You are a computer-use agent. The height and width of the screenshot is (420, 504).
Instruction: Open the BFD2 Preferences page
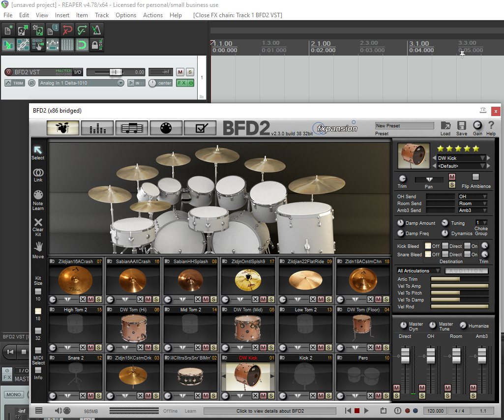(x=200, y=128)
